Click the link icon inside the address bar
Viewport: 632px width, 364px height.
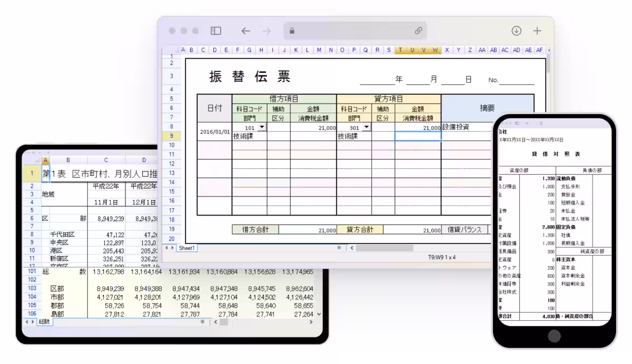pyautogui.click(x=419, y=31)
